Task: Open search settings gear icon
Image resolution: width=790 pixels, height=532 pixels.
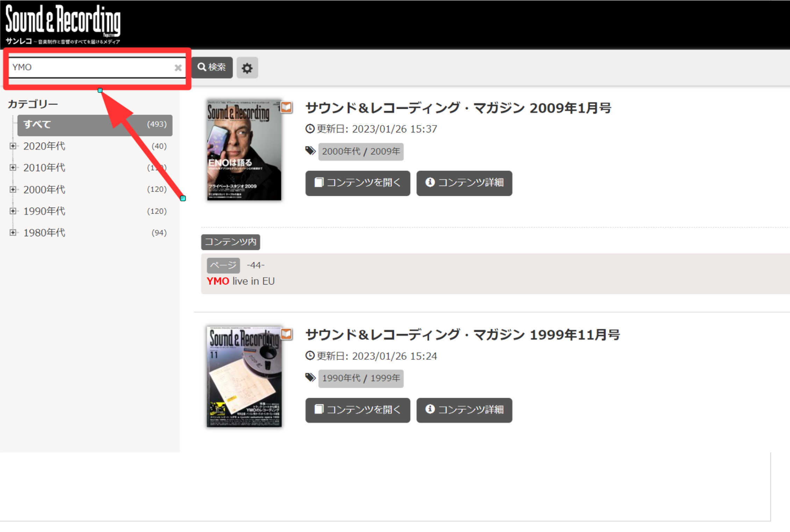Action: pyautogui.click(x=247, y=68)
